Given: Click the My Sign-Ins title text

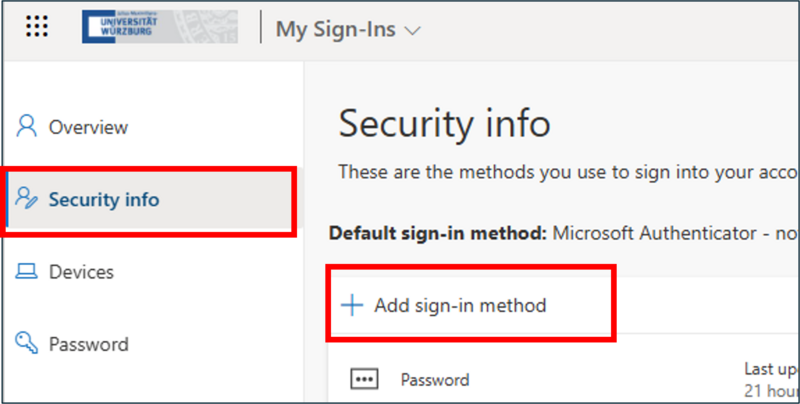Looking at the screenshot, I should click(x=334, y=30).
